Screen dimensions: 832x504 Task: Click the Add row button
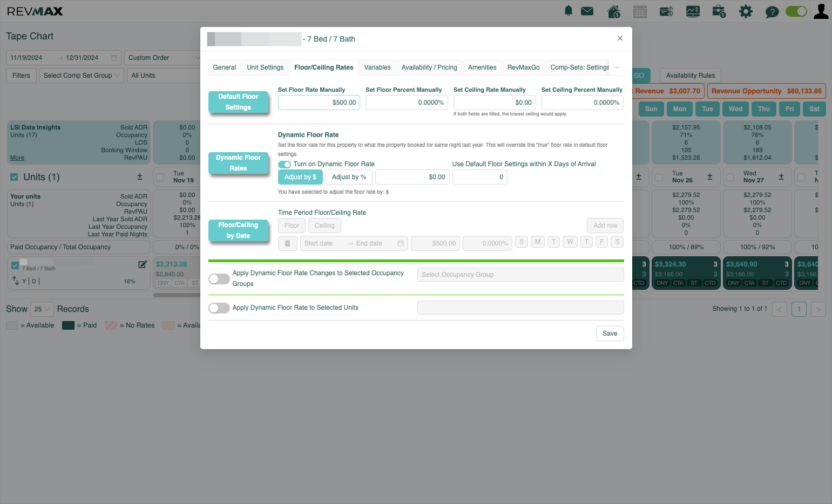605,226
